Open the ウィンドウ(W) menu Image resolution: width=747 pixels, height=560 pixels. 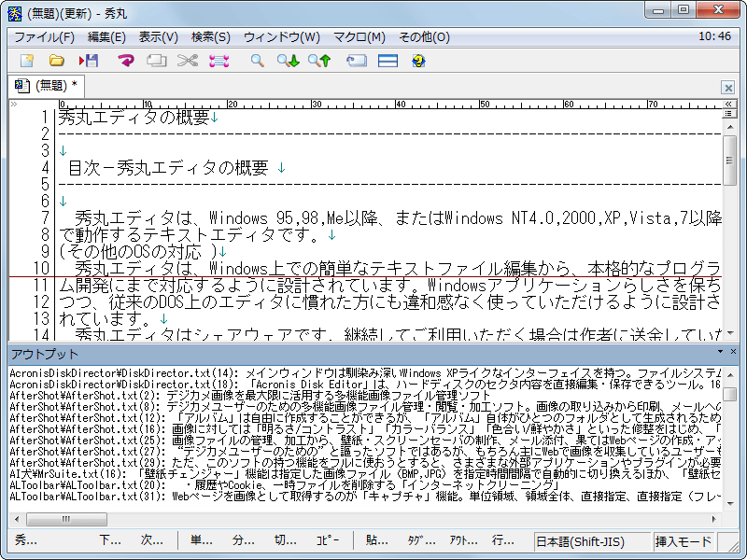pos(282,37)
